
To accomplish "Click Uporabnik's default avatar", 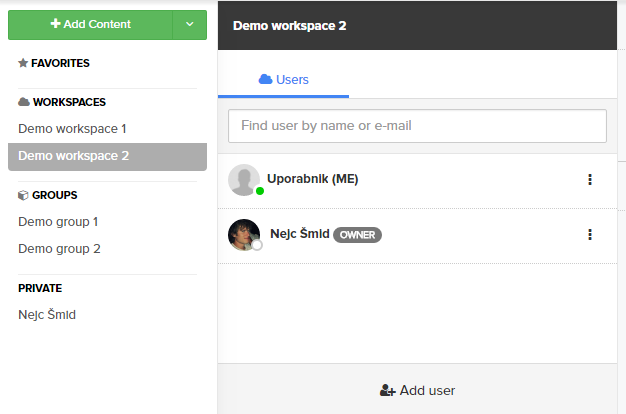I will [244, 180].
